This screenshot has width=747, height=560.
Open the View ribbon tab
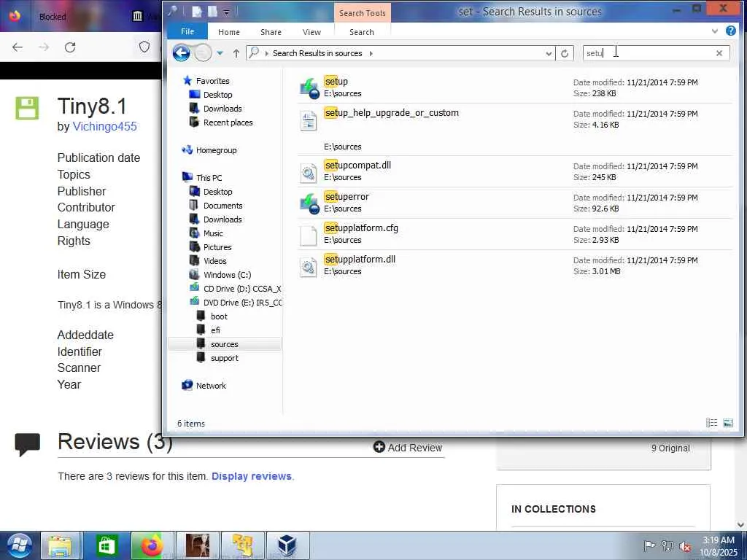[x=311, y=32]
